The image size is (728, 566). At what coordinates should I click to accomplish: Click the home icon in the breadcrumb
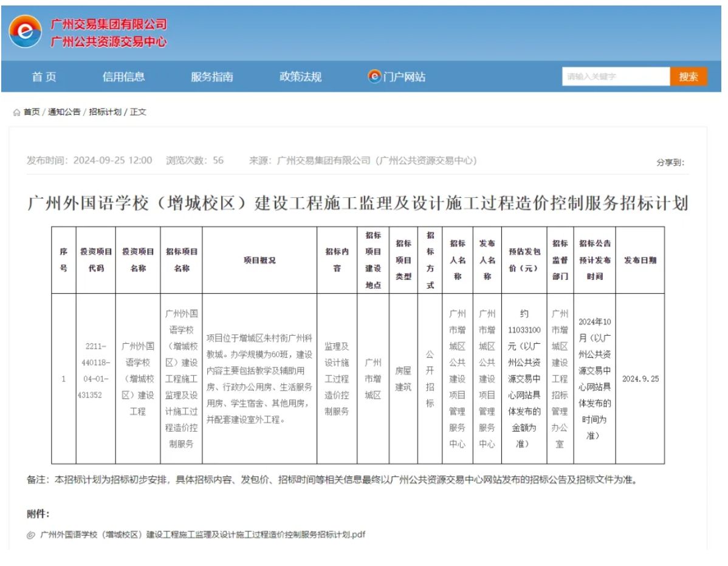pyautogui.click(x=17, y=112)
